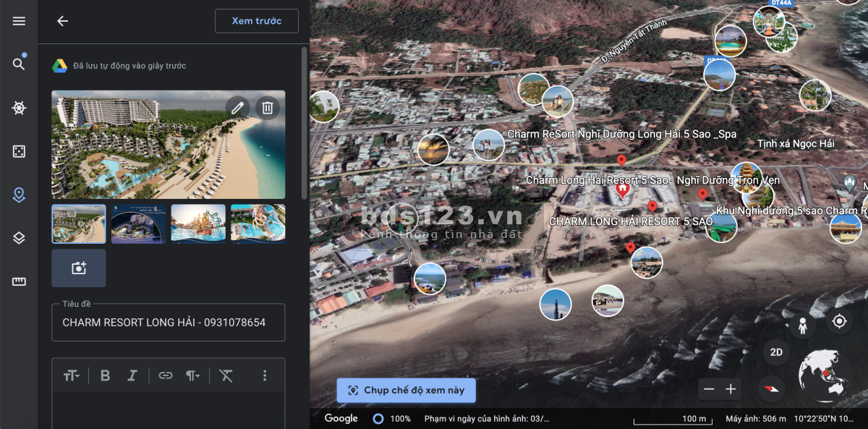The image size is (868, 429).
Task: Zoom out with the minus button
Action: coord(709,389)
